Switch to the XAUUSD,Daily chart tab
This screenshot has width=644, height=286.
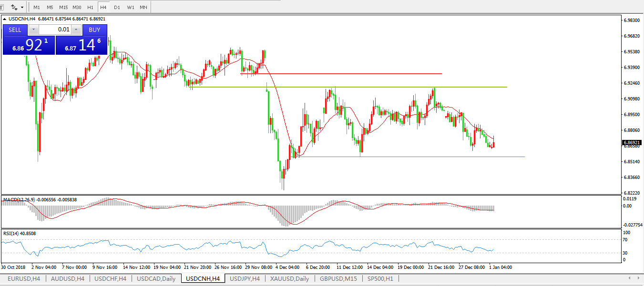pyautogui.click(x=289, y=278)
